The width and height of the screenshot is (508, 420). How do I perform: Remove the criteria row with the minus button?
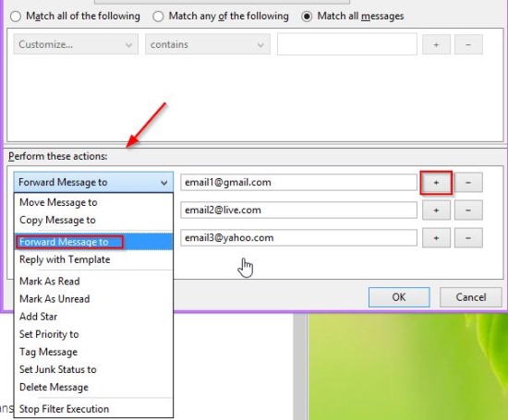point(468,44)
